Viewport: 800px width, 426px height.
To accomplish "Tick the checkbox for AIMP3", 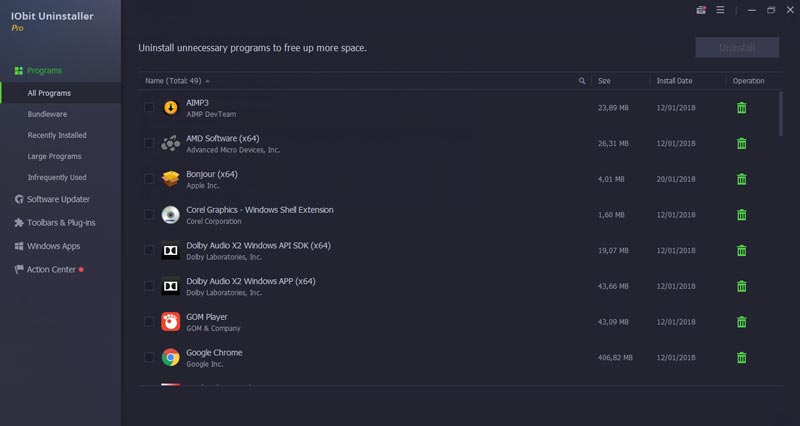I will [x=148, y=107].
